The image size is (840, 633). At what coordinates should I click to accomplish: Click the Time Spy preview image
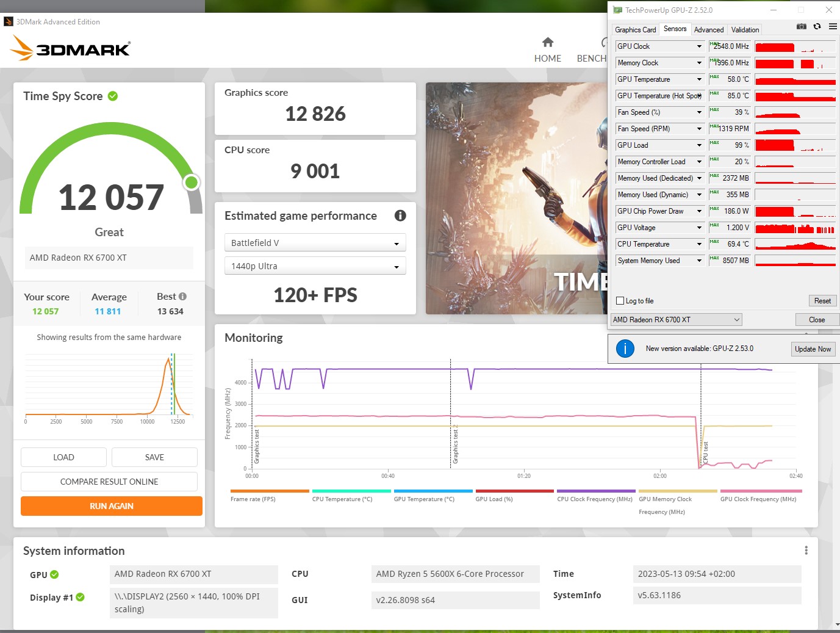516,198
